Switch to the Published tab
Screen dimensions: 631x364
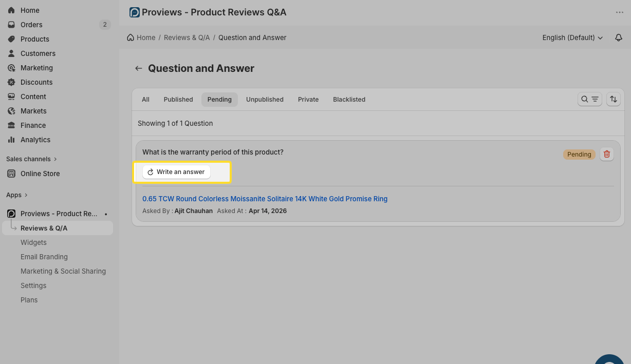tap(178, 100)
